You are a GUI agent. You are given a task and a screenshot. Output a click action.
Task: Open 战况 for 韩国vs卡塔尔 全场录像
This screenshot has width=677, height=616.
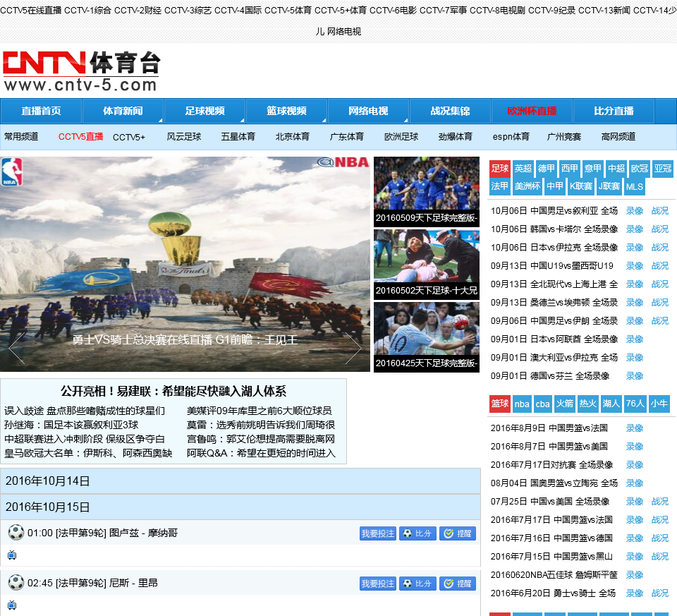tap(660, 229)
